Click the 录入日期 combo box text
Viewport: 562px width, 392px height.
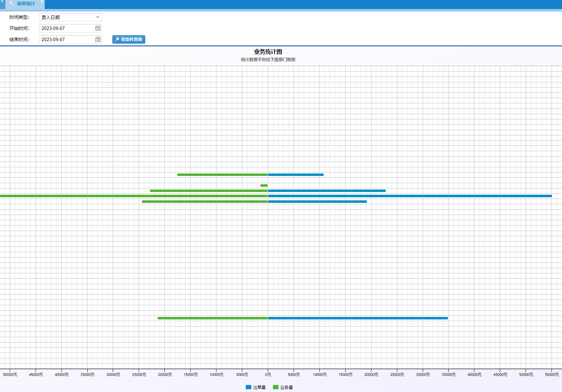click(x=51, y=17)
